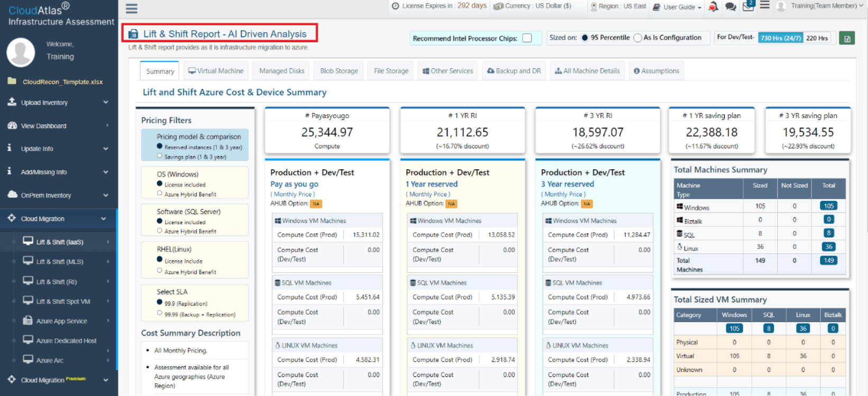Image resolution: width=868 pixels, height=396 pixels.
Task: Click the Lift & Shift Spot VM monitor icon
Action: pyautogui.click(x=28, y=300)
